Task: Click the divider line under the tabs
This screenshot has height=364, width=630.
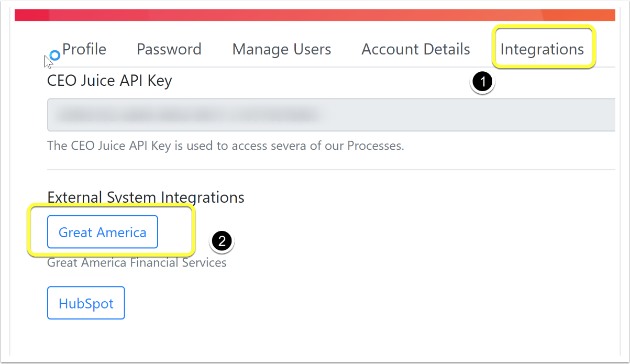Action: (331, 67)
